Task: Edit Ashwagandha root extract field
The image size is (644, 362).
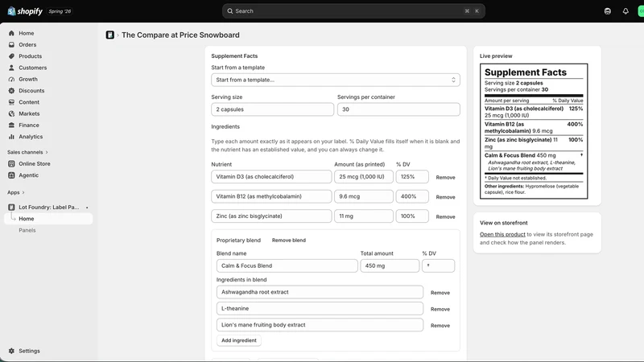Action: 320,292
